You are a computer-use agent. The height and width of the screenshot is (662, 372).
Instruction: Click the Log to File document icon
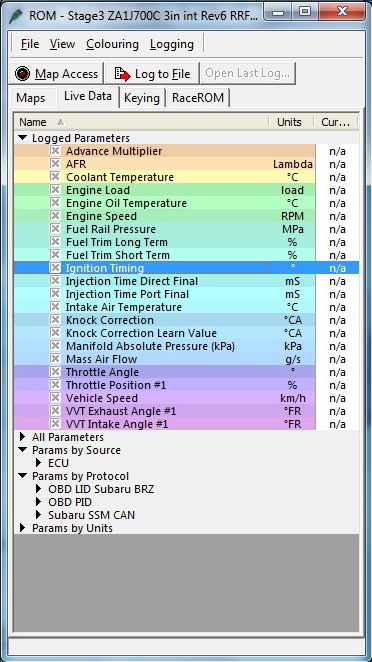123,74
